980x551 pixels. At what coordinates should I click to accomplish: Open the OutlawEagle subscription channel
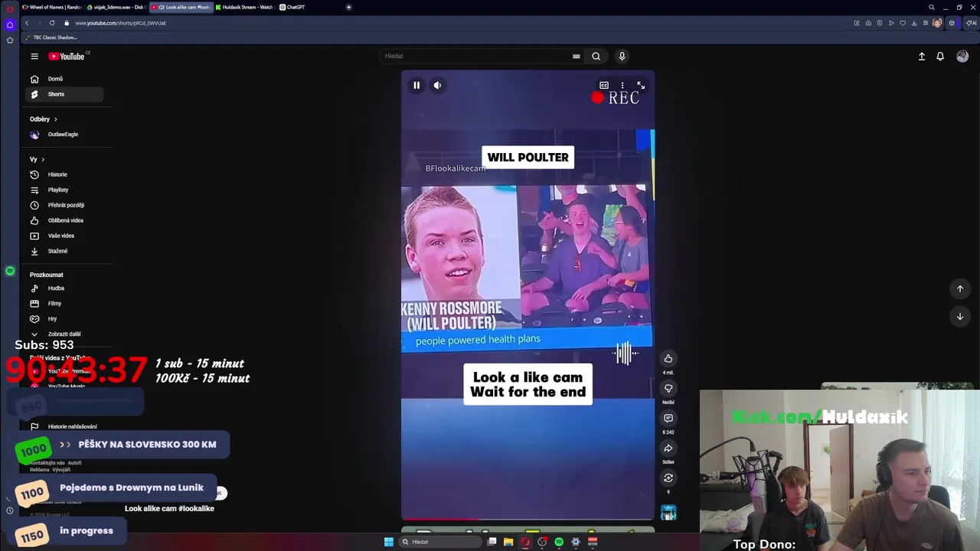(x=64, y=135)
